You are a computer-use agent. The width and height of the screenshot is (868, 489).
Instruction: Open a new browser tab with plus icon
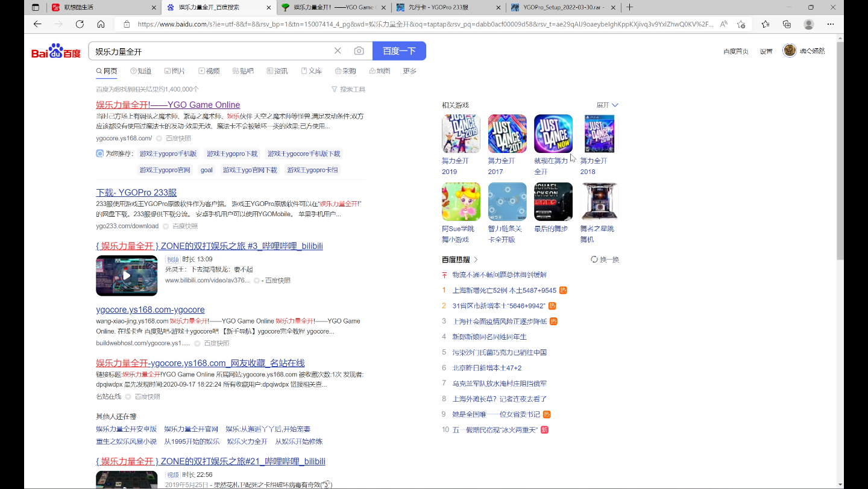[629, 7]
